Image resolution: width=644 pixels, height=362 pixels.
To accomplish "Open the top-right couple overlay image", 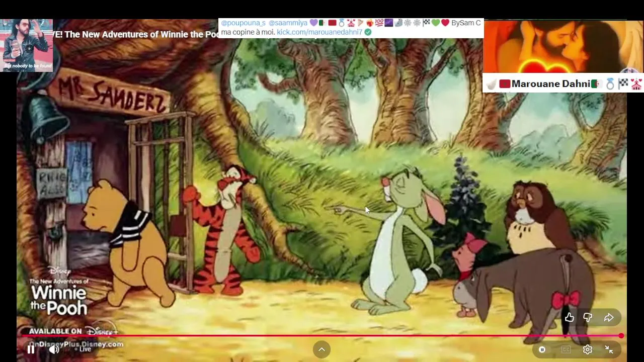I will click(563, 48).
